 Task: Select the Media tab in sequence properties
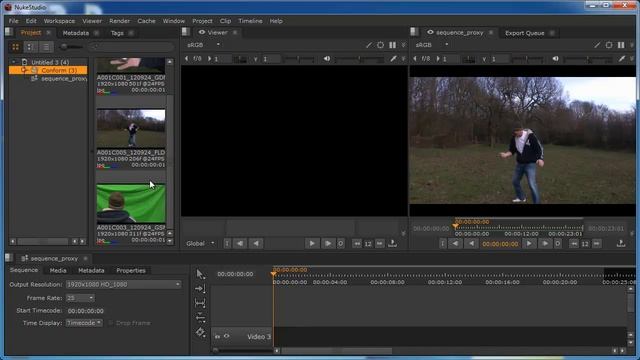(x=58, y=270)
